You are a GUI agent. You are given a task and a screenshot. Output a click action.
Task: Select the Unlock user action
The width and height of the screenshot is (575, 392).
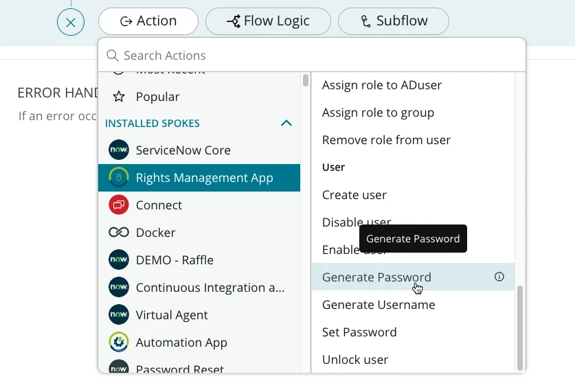tap(414, 360)
